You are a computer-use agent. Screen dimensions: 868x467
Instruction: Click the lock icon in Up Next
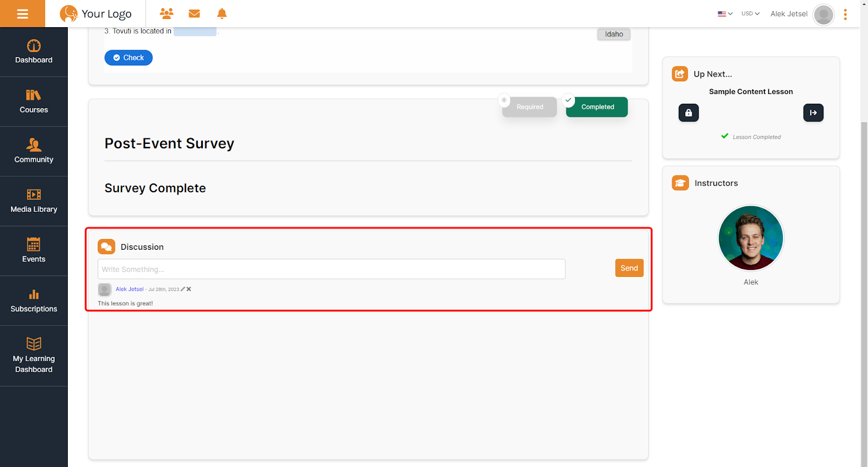pos(688,113)
